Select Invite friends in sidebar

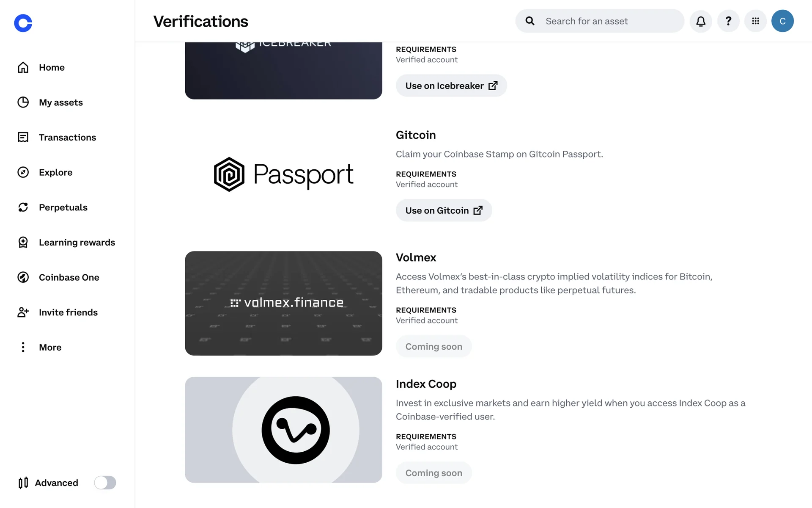click(68, 312)
